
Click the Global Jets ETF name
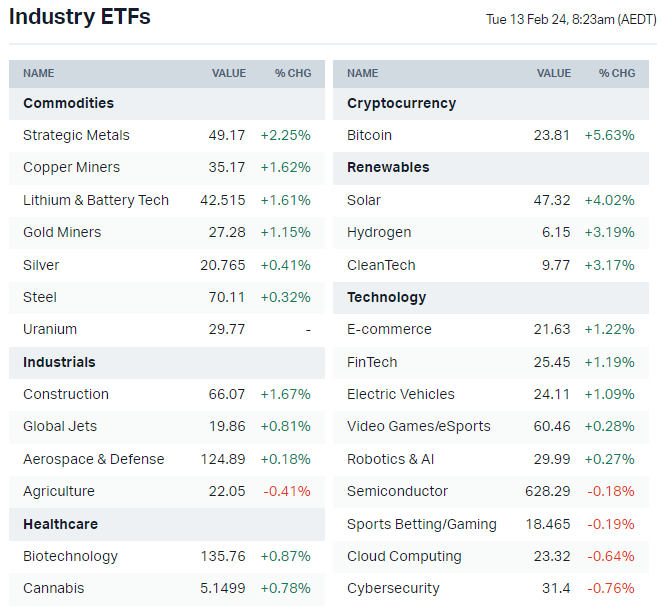(x=60, y=426)
